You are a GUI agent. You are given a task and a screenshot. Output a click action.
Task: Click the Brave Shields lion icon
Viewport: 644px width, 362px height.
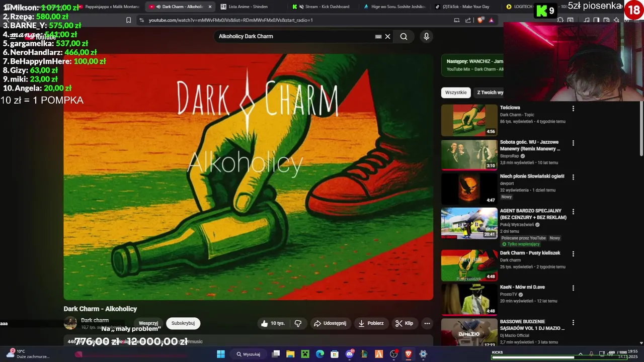[x=480, y=20]
